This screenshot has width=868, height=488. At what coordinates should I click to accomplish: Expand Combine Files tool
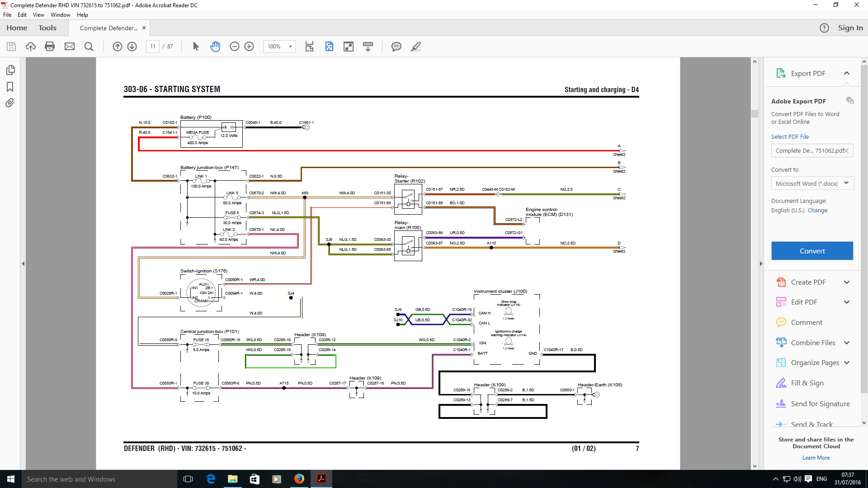tap(847, 343)
